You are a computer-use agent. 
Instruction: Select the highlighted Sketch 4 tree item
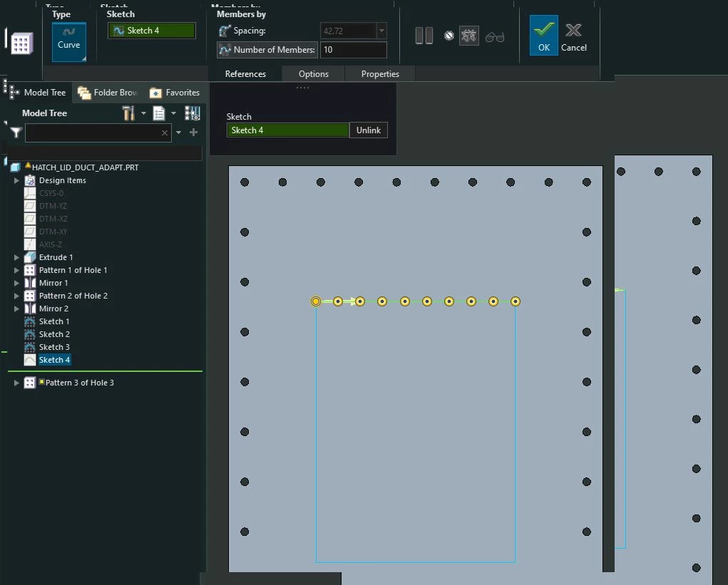54,360
